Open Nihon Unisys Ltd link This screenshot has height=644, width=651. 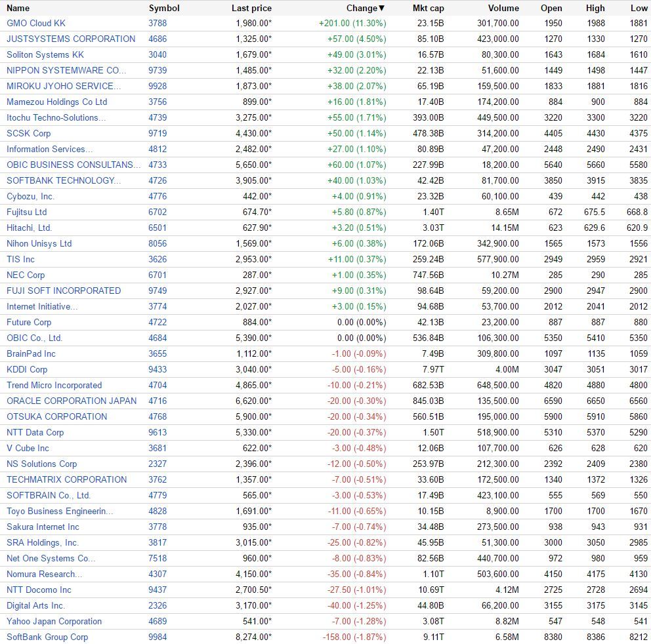click(39, 244)
